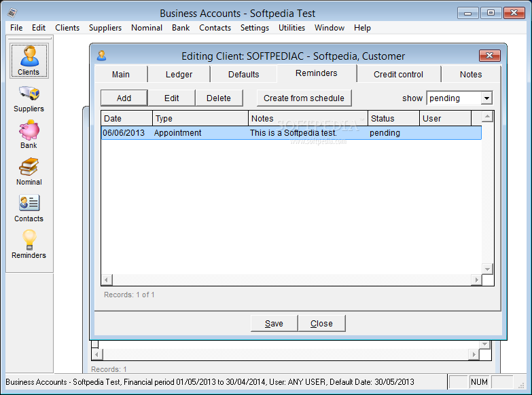Click the client icon in Editing Client title
The width and height of the screenshot is (532, 395).
pyautogui.click(x=101, y=56)
